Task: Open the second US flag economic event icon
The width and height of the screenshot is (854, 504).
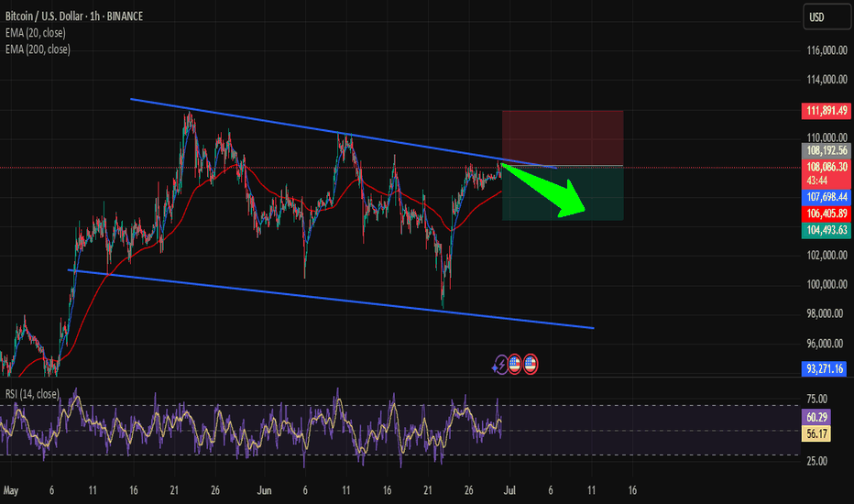Action: tap(531, 365)
